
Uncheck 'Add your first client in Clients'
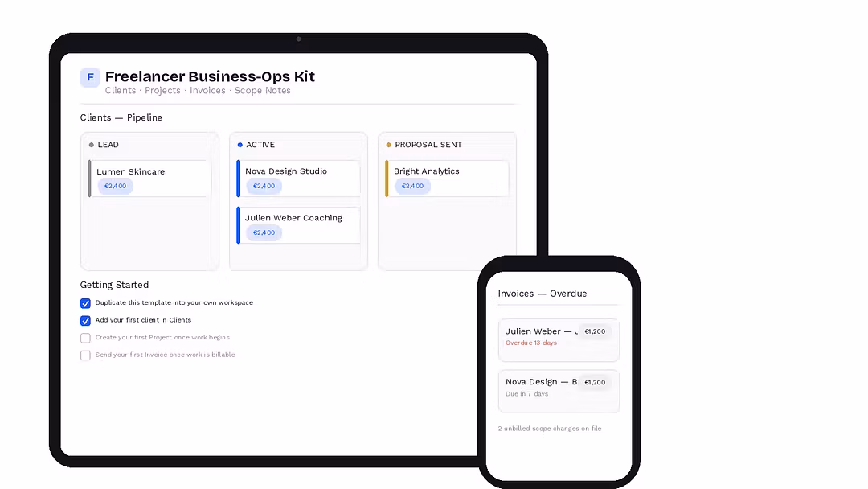pyautogui.click(x=85, y=321)
